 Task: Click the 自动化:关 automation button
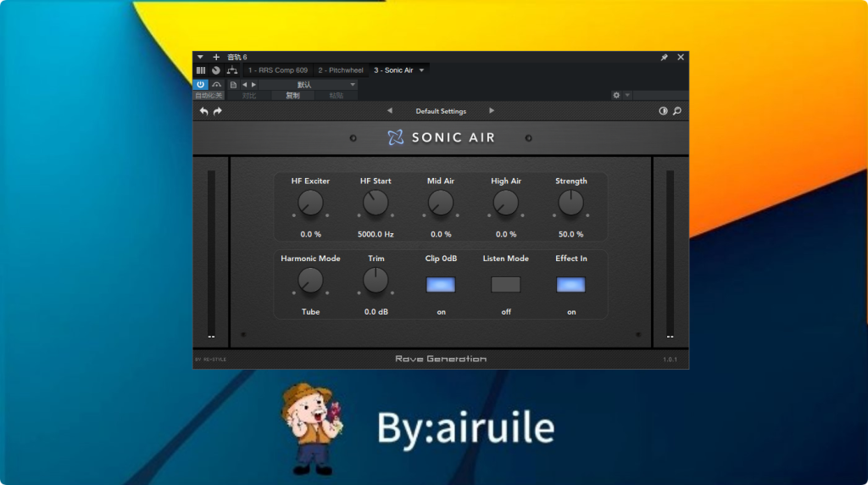(x=209, y=96)
